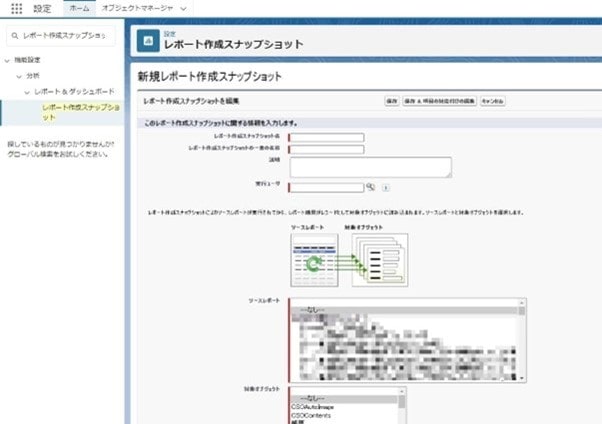The image size is (602, 424).
Task: Select レポート作成スナップショット in sidebar
Action: point(80,111)
